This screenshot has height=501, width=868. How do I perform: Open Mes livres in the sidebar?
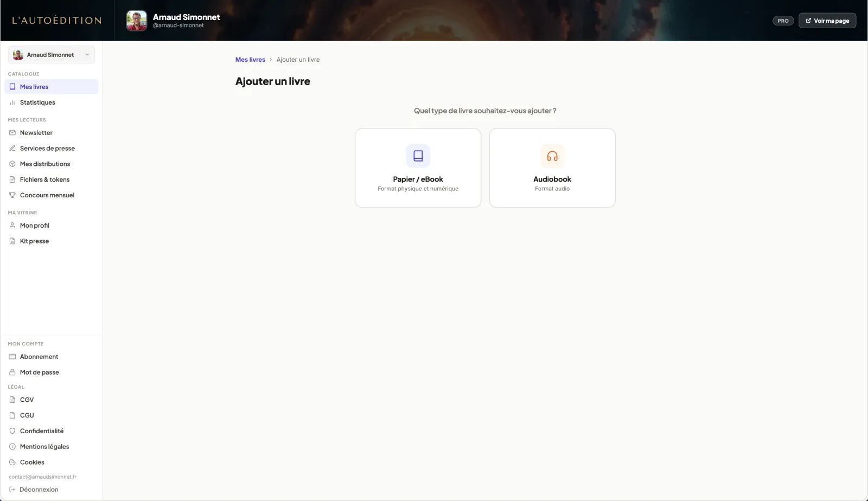click(52, 87)
